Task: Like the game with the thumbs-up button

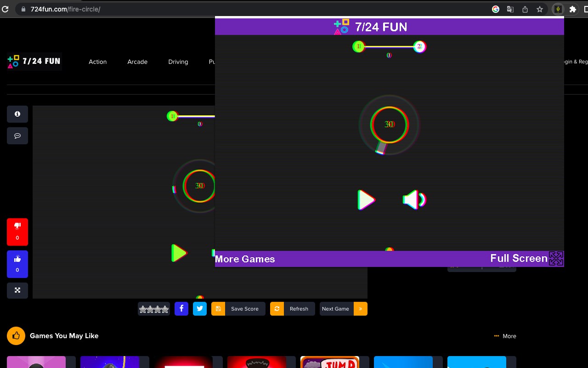Action: tap(17, 264)
